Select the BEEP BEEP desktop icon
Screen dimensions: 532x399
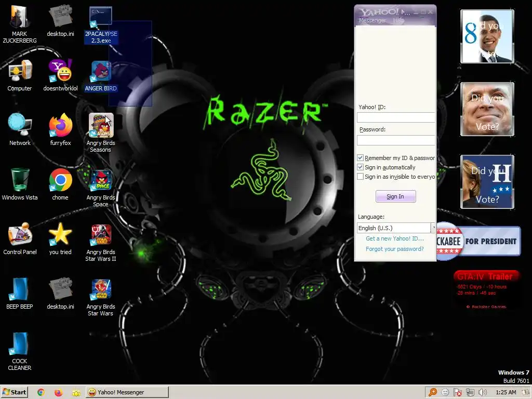click(20, 294)
